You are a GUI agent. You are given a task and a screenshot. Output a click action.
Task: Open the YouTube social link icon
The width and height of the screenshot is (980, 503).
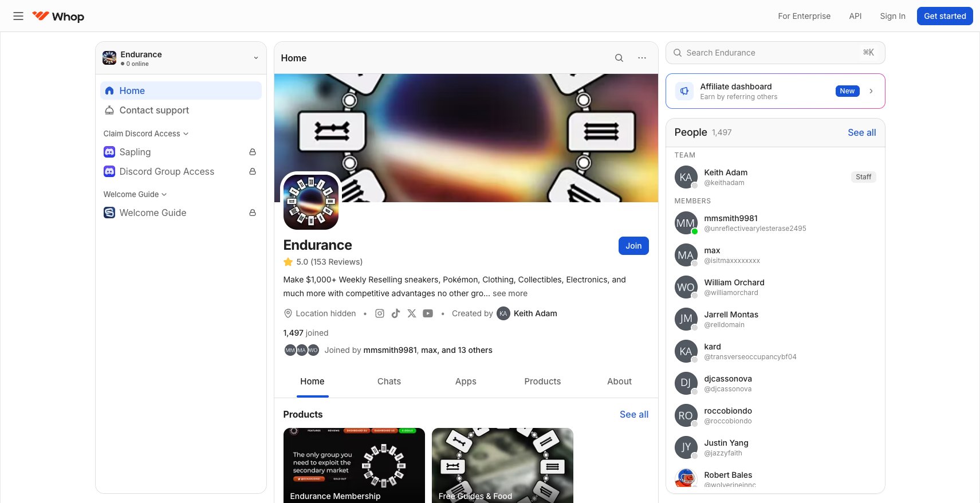[x=428, y=313]
